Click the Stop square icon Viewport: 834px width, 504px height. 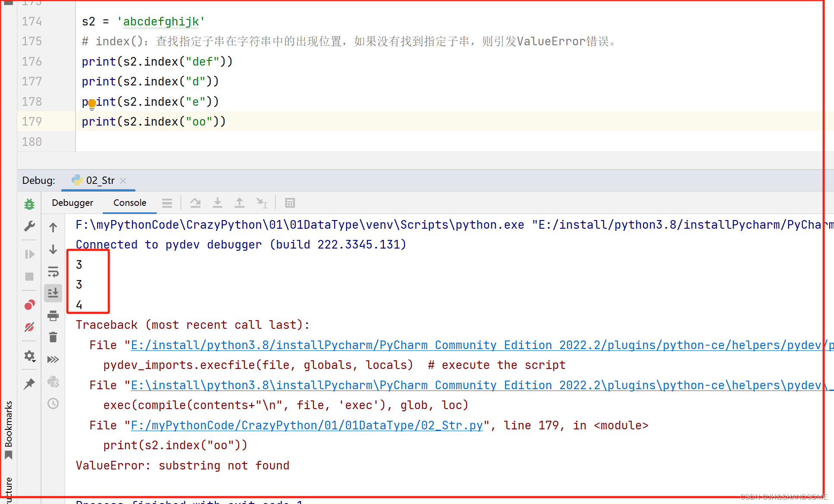click(29, 277)
